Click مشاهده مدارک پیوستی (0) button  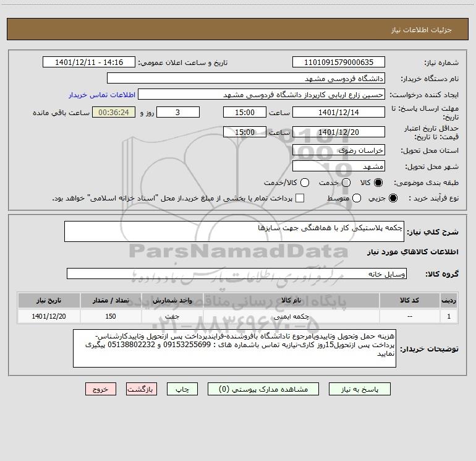263,389
